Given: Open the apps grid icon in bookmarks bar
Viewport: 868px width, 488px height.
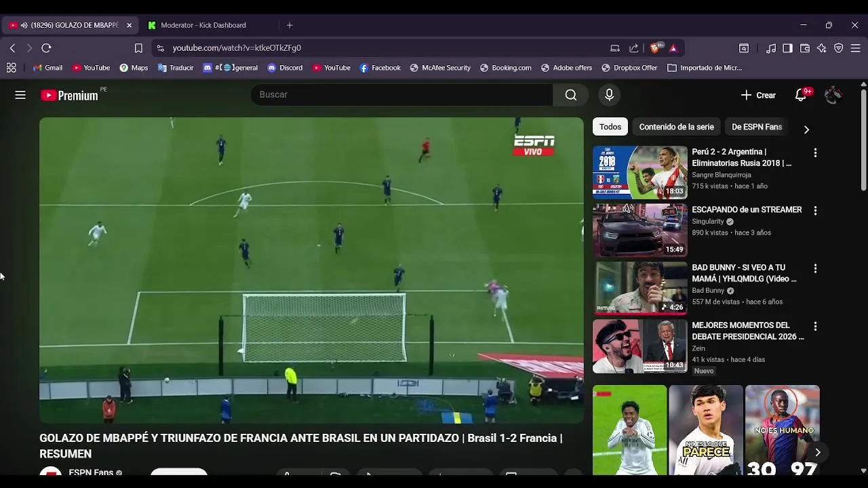Looking at the screenshot, I should click(x=11, y=68).
